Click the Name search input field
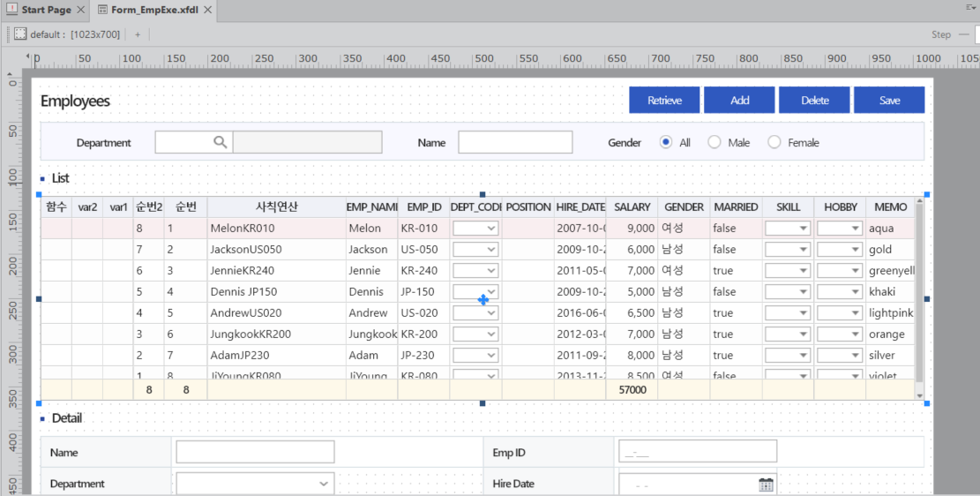Viewport: 980px width, 496px height. (x=515, y=142)
